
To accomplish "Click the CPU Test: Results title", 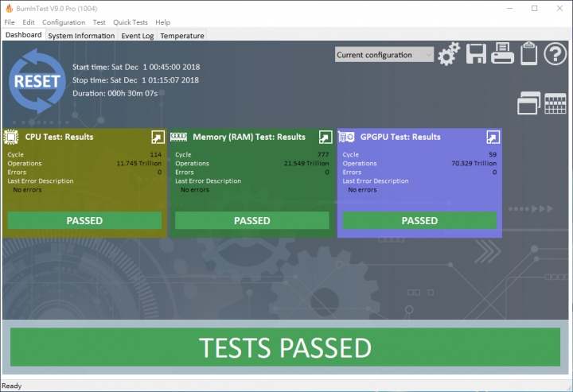I will pyautogui.click(x=59, y=137).
